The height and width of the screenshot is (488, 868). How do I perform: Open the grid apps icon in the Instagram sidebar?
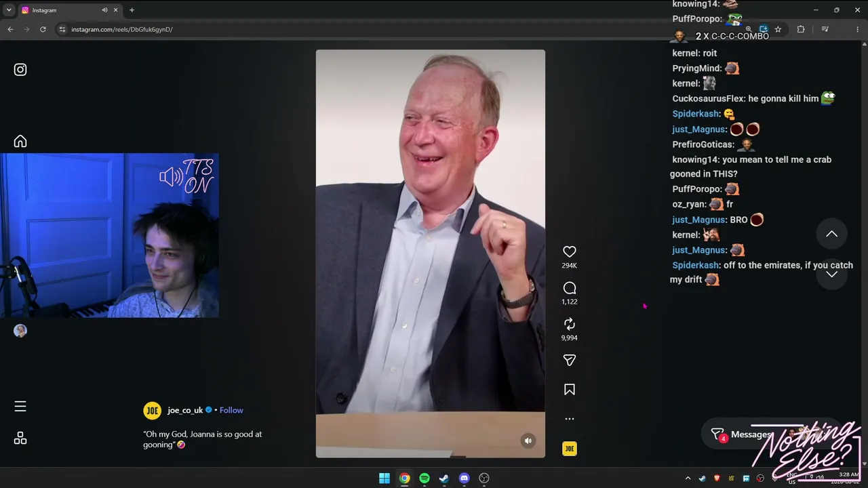point(20,439)
